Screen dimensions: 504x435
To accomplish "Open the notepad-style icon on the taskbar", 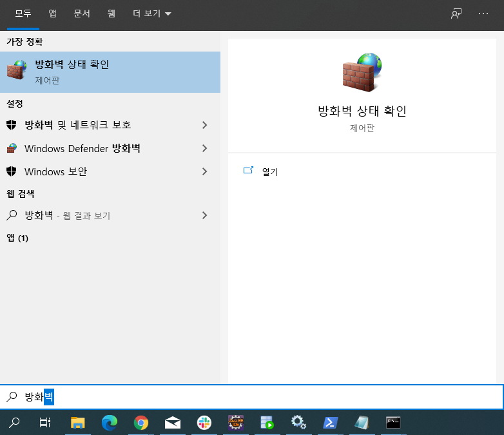I will 362,423.
